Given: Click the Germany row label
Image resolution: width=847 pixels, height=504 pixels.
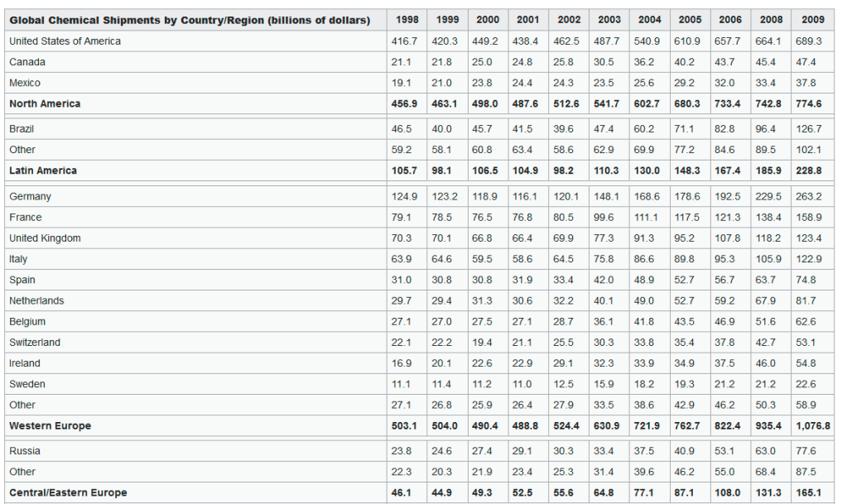Looking at the screenshot, I should [30, 196].
